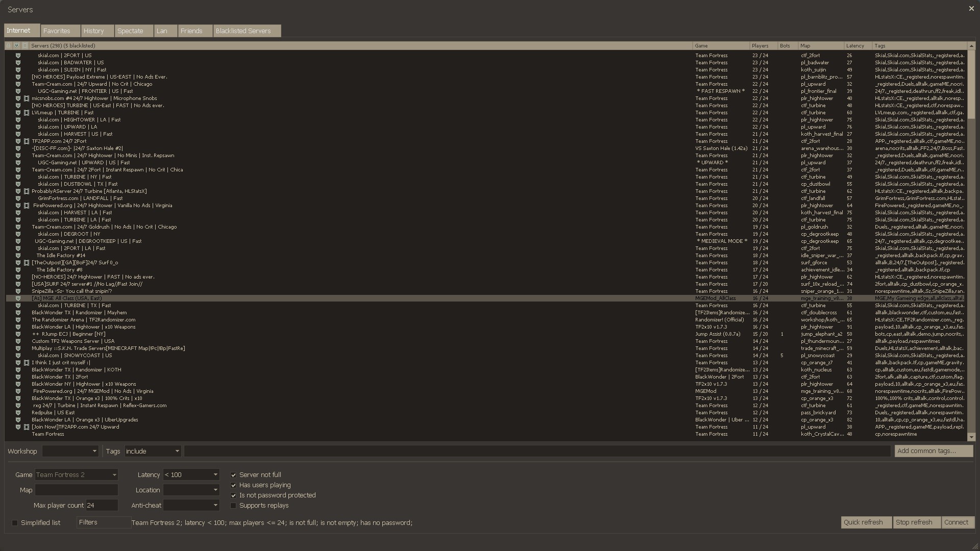Viewport: 980px width, 551px height.
Task: Sort by Map column header
Action: (x=821, y=46)
